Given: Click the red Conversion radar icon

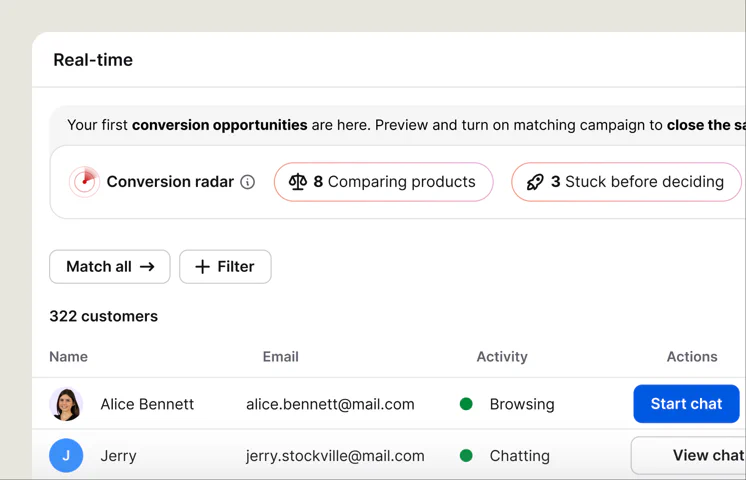Looking at the screenshot, I should (84, 182).
